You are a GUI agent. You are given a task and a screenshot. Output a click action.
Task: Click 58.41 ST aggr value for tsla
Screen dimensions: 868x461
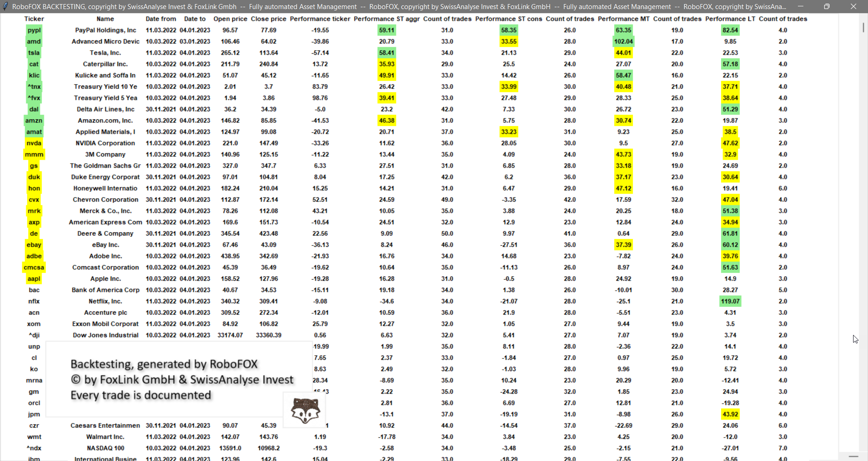click(x=387, y=53)
